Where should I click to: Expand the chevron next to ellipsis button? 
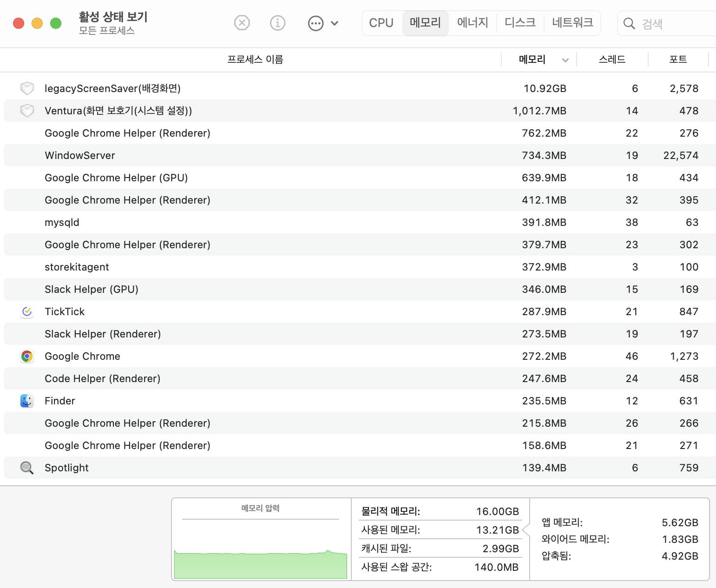click(335, 23)
